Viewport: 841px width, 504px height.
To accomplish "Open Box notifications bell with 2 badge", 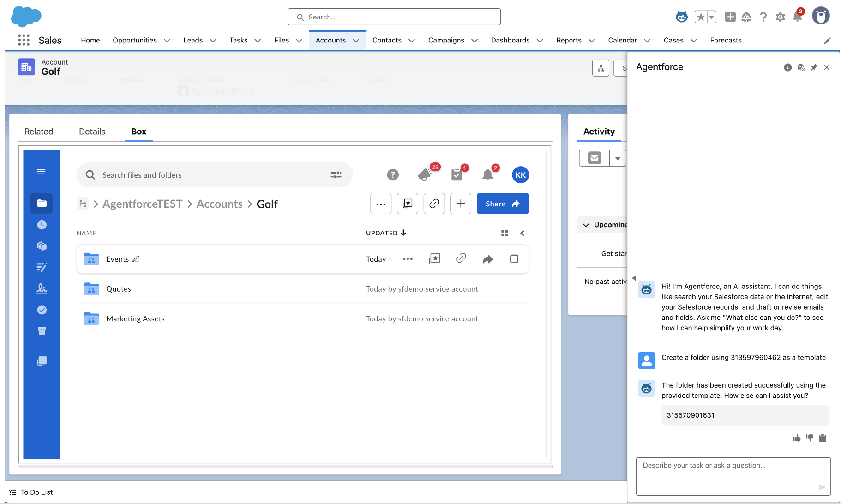I will [x=487, y=174].
